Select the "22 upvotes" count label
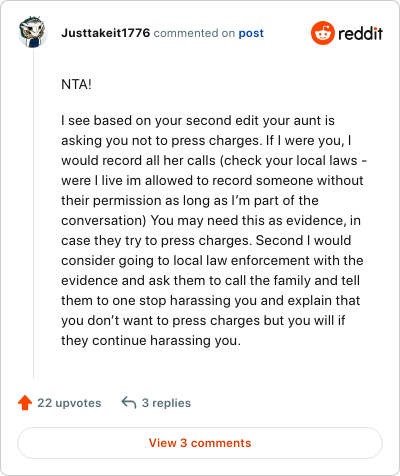The image size is (400, 476). click(69, 403)
